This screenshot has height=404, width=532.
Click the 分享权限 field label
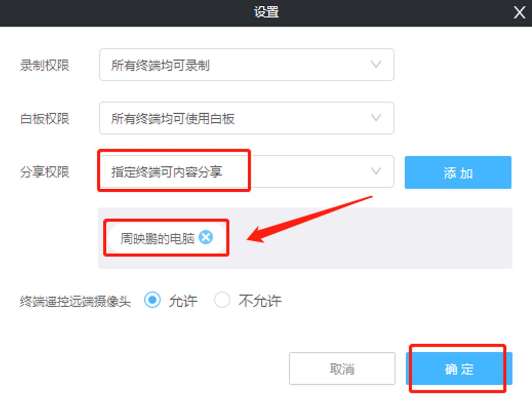45,172
